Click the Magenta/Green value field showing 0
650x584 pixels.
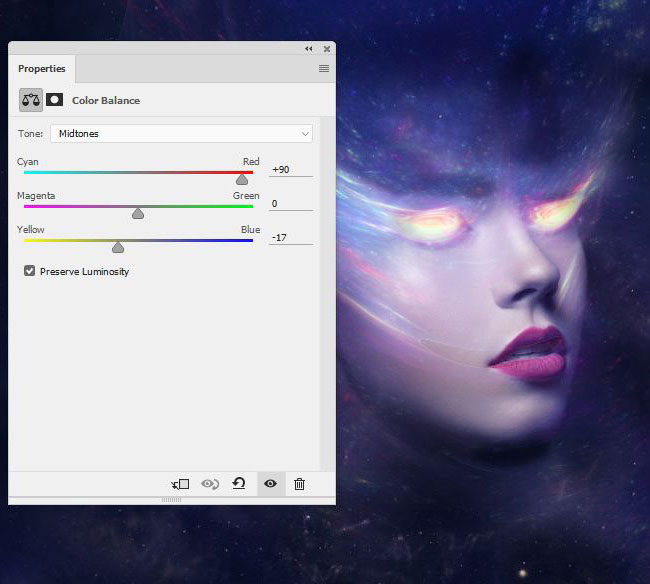291,204
